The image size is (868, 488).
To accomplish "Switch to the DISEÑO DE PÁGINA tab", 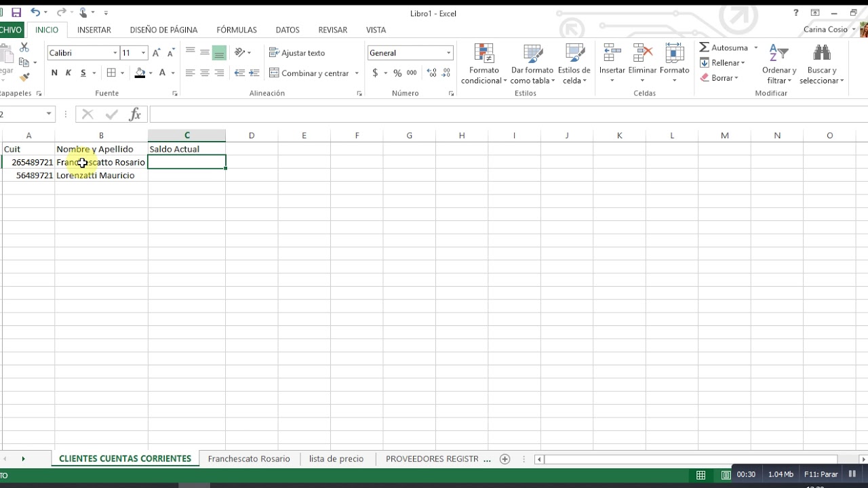I will [163, 30].
